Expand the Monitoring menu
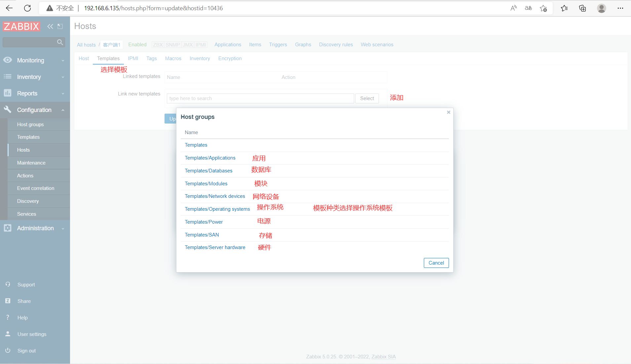 (x=35, y=60)
